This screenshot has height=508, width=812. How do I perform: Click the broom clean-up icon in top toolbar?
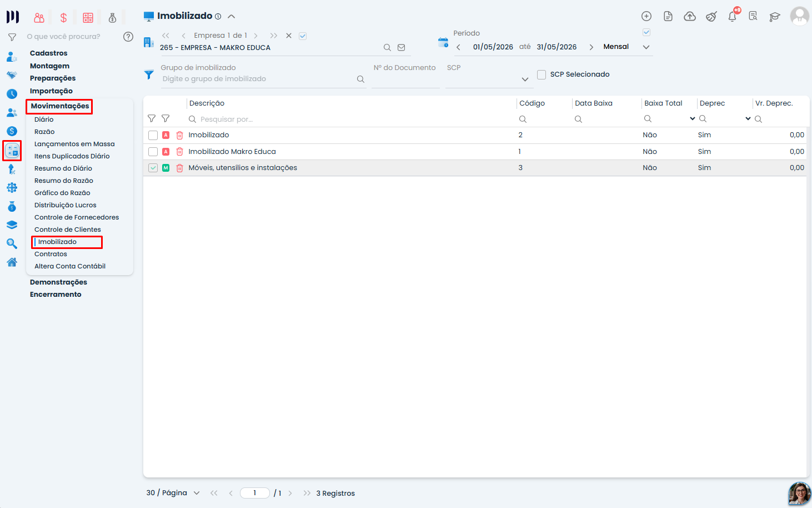(x=711, y=16)
